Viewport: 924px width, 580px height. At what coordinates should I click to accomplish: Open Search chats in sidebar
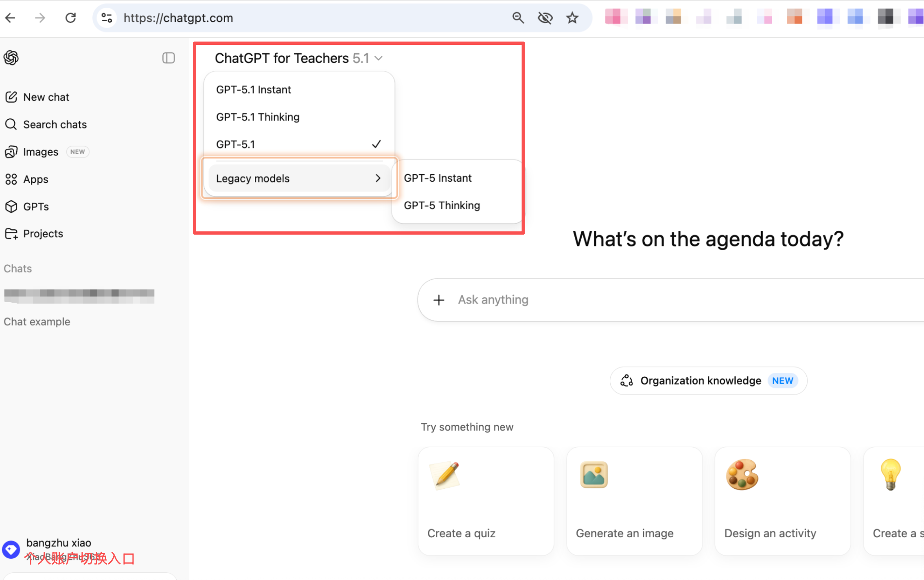46,124
